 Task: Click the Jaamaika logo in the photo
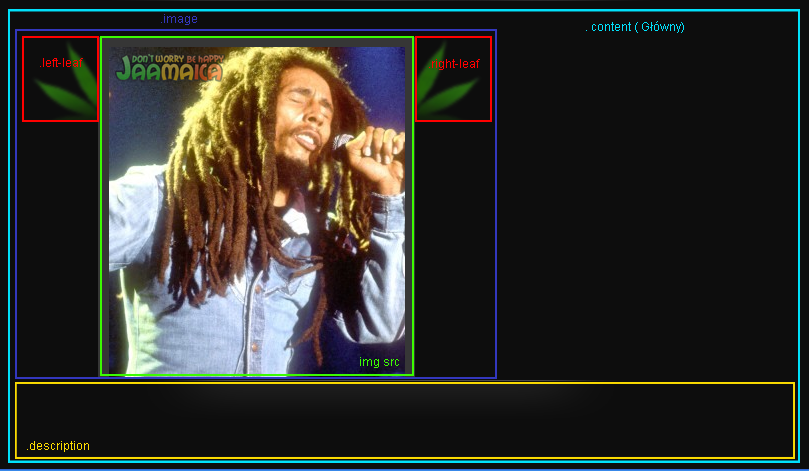[x=168, y=72]
